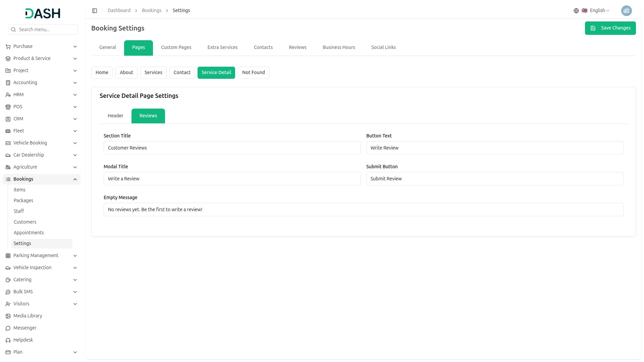644x362 pixels.
Task: Switch to the Business Hours tab
Action: click(339, 47)
